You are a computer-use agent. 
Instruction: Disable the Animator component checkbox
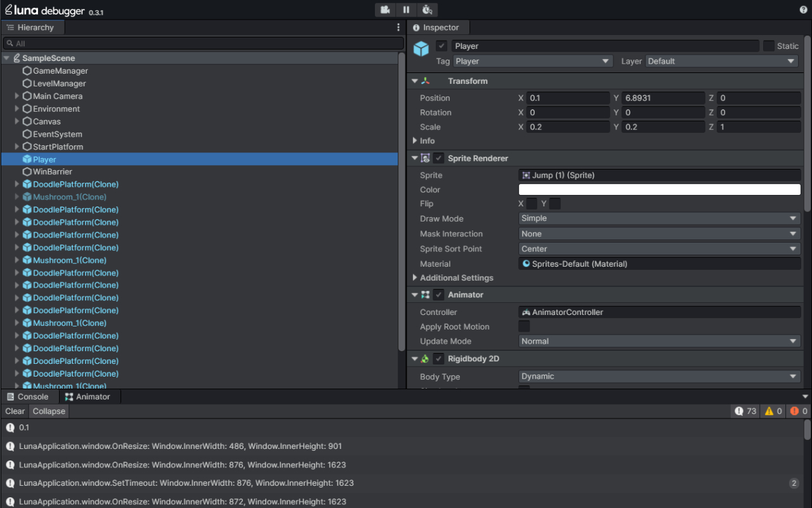pyautogui.click(x=438, y=294)
